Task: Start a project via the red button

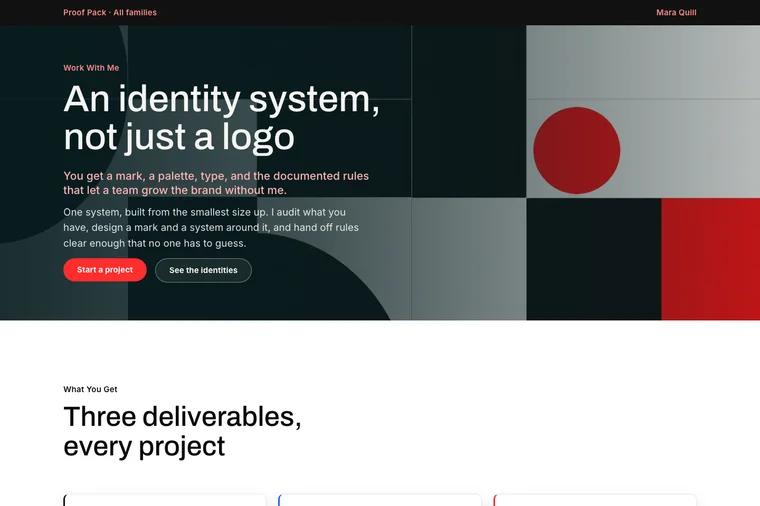Action: pos(105,270)
